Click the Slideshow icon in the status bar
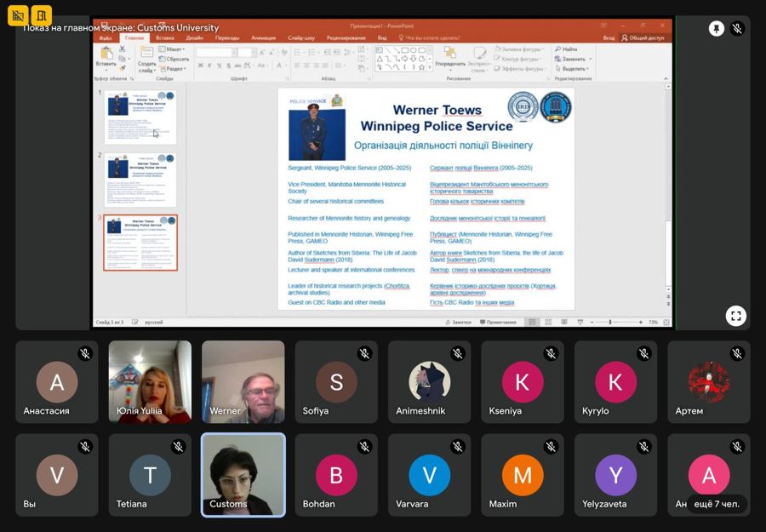 (580, 322)
